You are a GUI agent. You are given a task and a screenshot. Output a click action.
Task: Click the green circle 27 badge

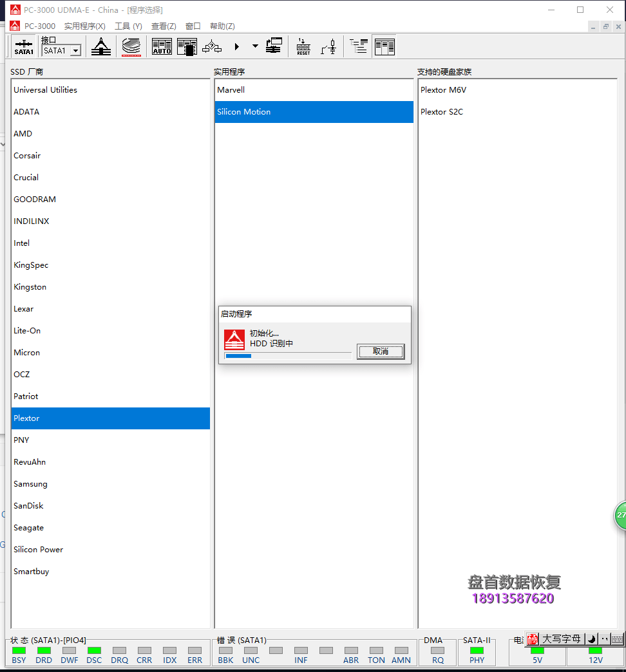coord(620,515)
